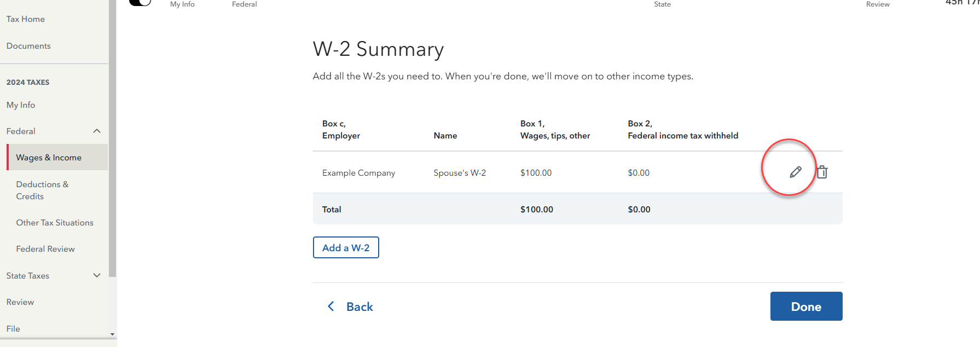Click the Add a W-2 button
Screen dimensions: 980x347
click(346, 247)
